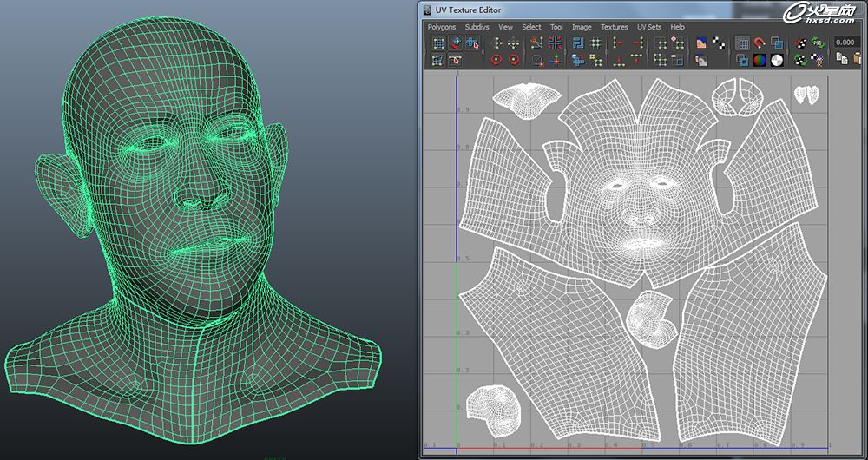Toggle texture image display (face icon)

[701, 43]
